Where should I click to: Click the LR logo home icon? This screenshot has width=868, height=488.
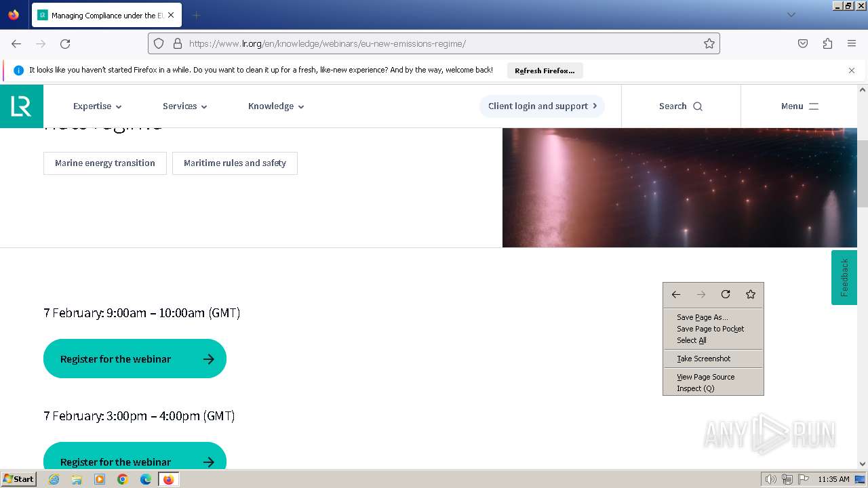pos(22,106)
